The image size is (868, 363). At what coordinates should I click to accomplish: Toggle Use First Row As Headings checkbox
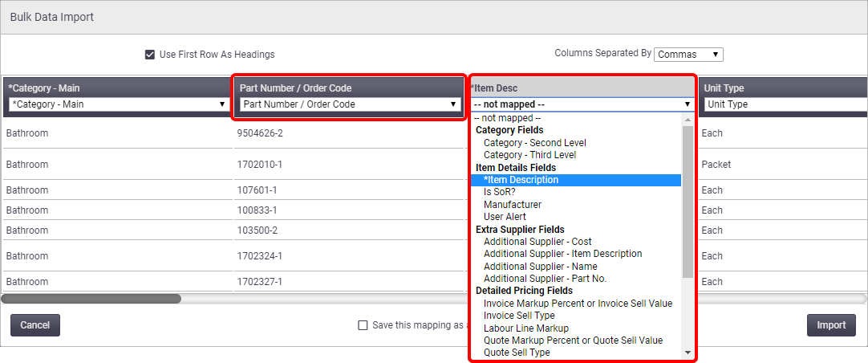coord(149,55)
